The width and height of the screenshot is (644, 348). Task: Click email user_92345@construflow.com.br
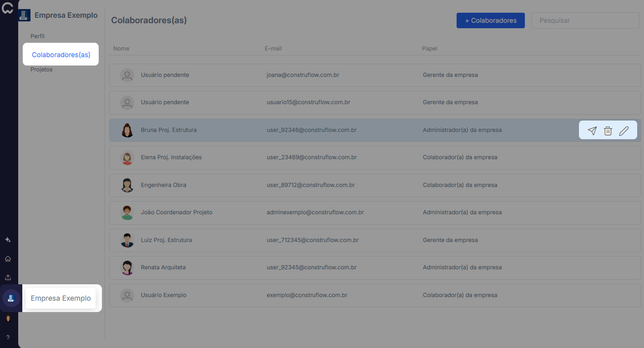(312, 267)
